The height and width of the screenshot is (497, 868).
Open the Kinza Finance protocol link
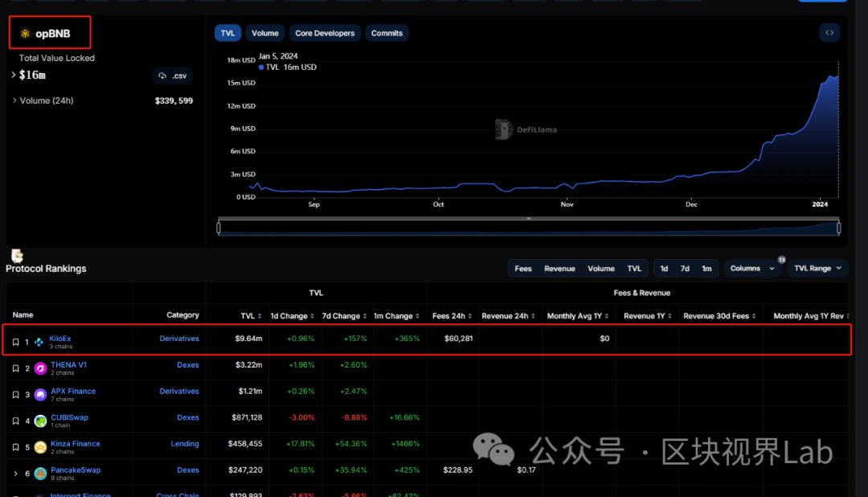[x=76, y=444]
